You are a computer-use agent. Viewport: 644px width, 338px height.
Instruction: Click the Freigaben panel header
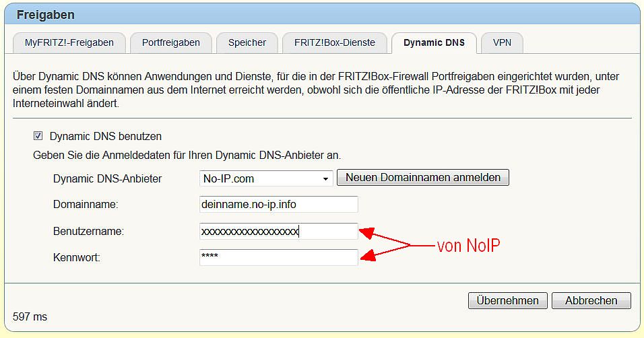[46, 14]
